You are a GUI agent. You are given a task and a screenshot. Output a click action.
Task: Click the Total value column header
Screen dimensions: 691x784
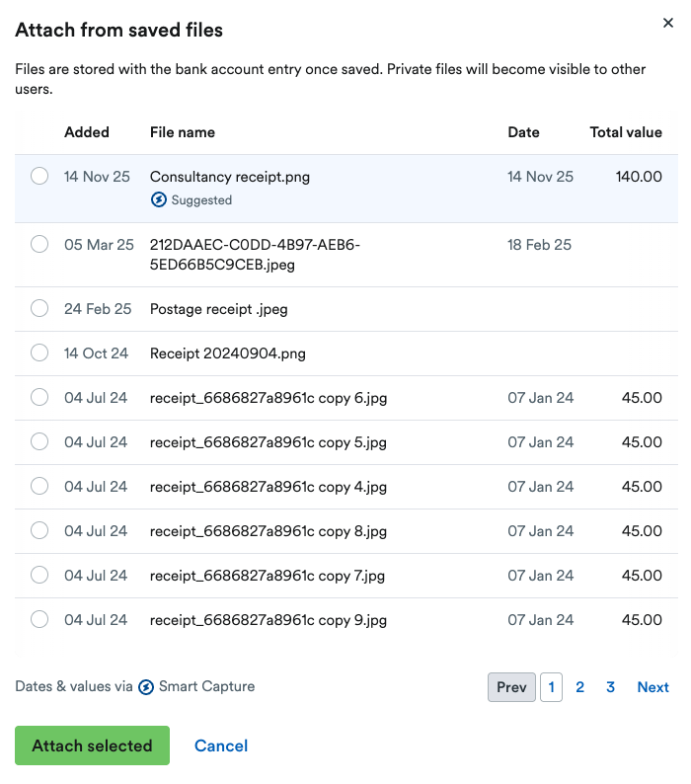tap(626, 132)
